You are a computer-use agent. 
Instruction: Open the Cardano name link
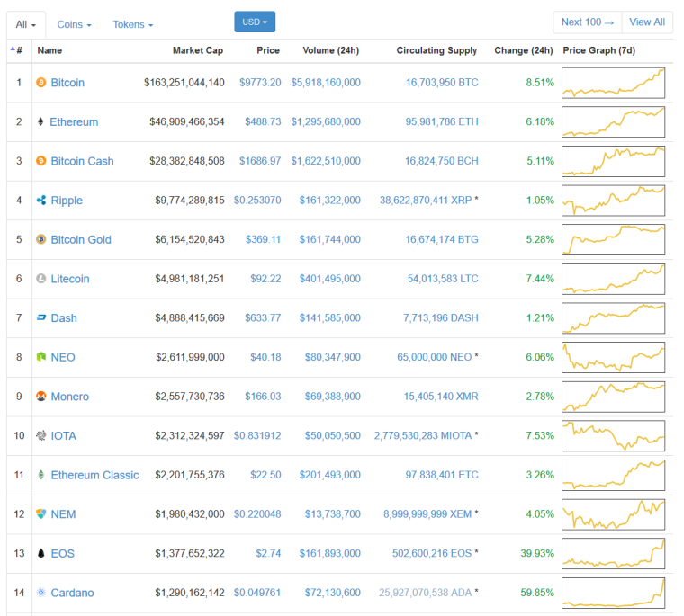(x=72, y=593)
